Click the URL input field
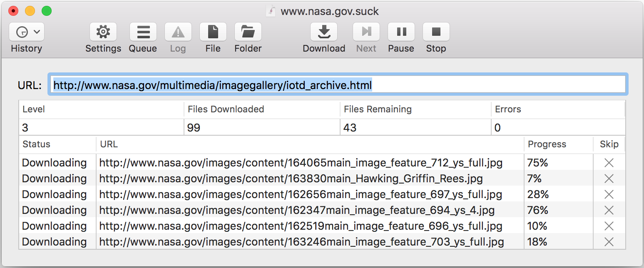This screenshot has height=268, width=644. (x=338, y=85)
